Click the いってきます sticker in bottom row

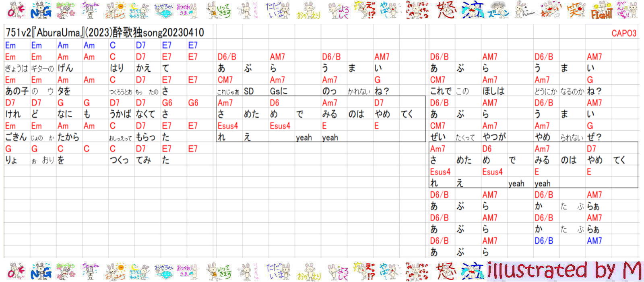pos(219,271)
